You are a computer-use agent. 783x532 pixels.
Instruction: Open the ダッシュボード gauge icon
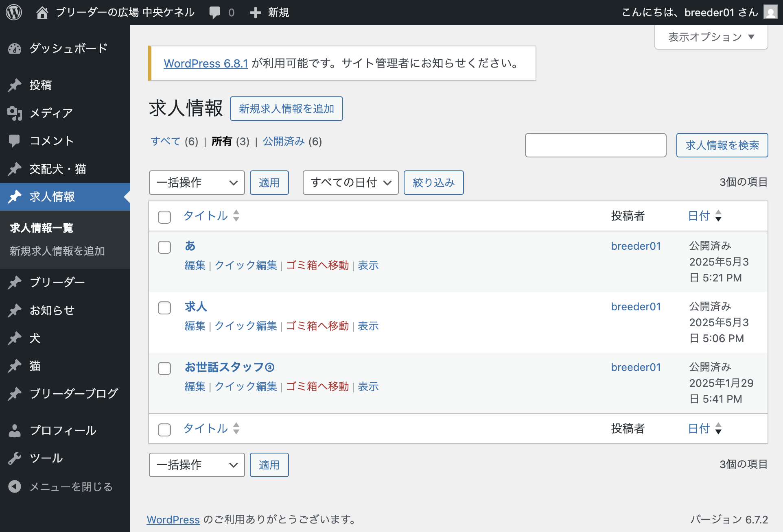coord(15,48)
